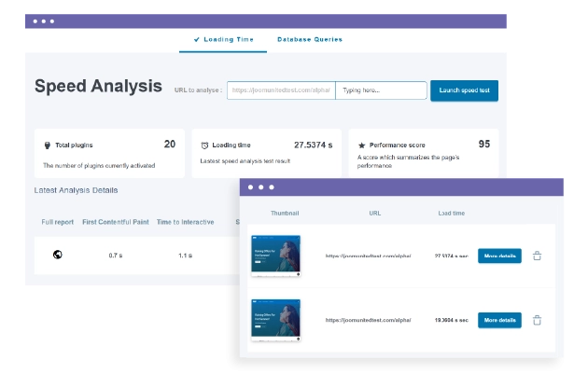588x374 pixels.
Task: Click the joomunitedtest.com base URL field
Action: (x=281, y=90)
